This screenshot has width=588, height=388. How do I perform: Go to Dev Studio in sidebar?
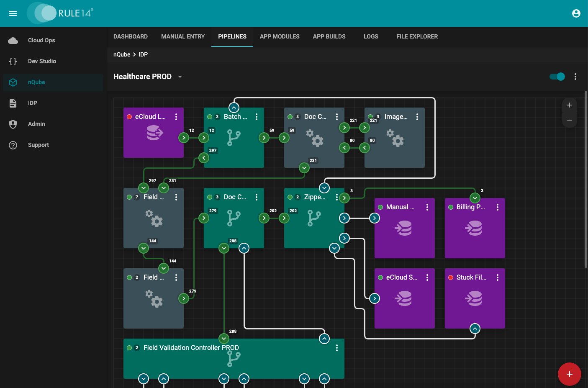click(x=42, y=61)
